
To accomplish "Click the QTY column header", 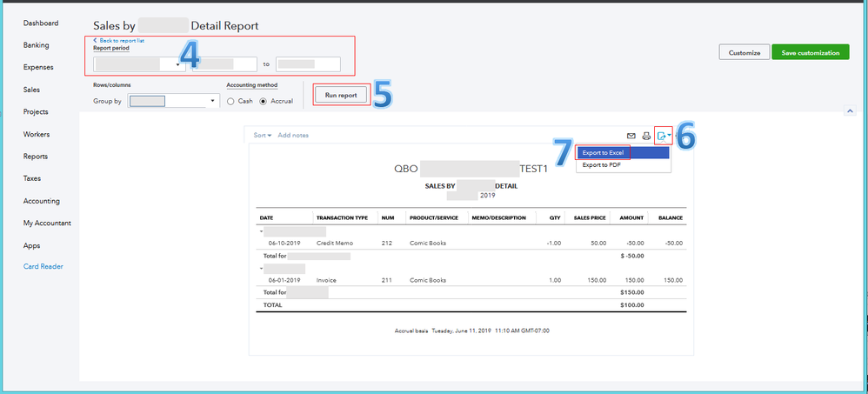I will [x=555, y=218].
